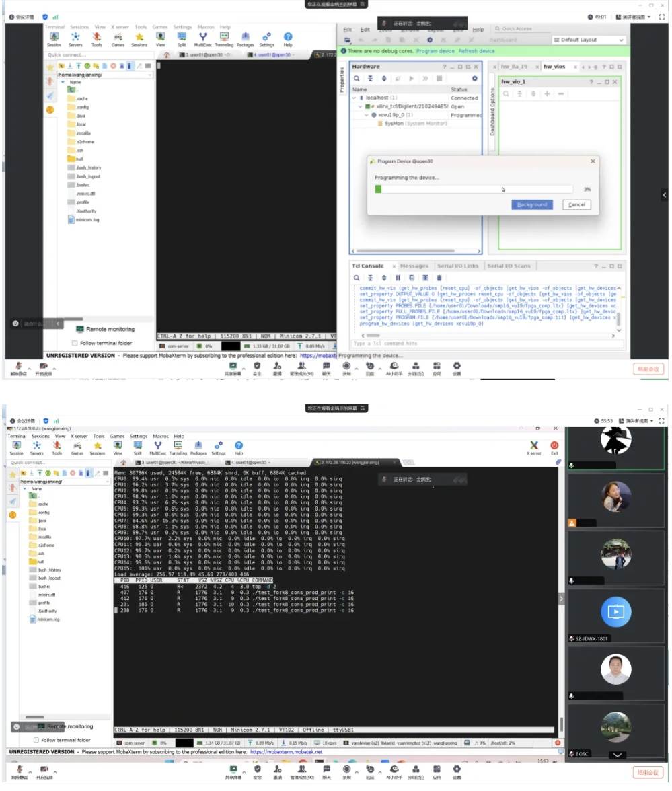Open the path dropdown beside /home/wangjianxing/ next to Vivado
672x791 pixels.
149,75
